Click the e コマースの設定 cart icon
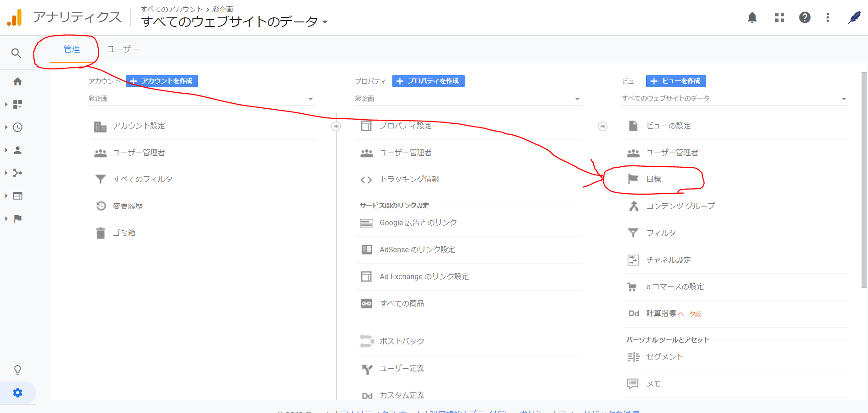The image size is (868, 413). point(632,287)
